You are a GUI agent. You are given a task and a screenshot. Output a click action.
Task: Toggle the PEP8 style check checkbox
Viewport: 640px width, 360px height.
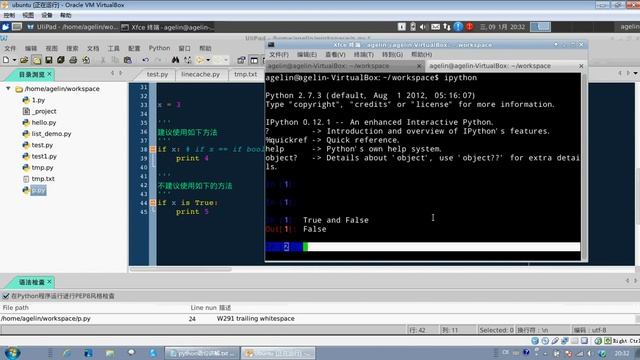coord(6,296)
